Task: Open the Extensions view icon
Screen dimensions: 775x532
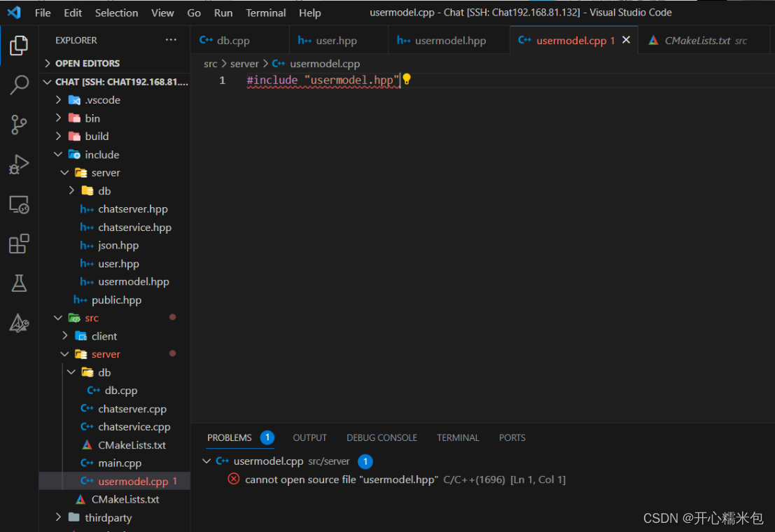Action: point(19,244)
